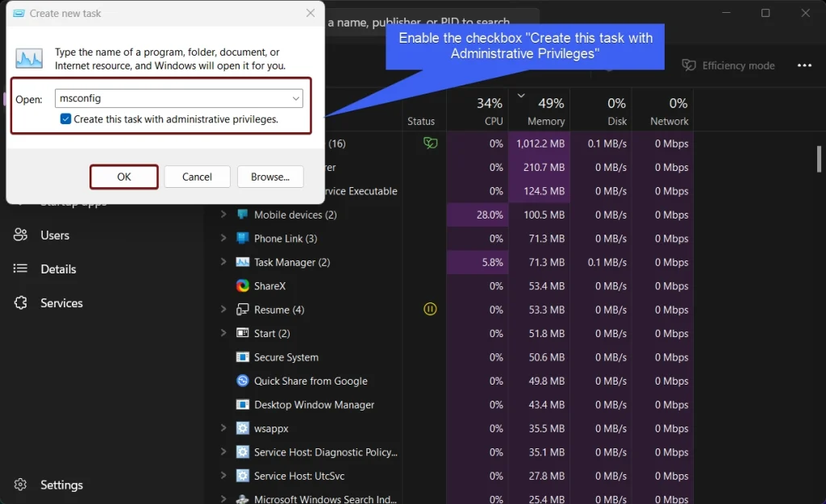
Task: Click the green efficiency leaf status icon
Action: point(431,143)
